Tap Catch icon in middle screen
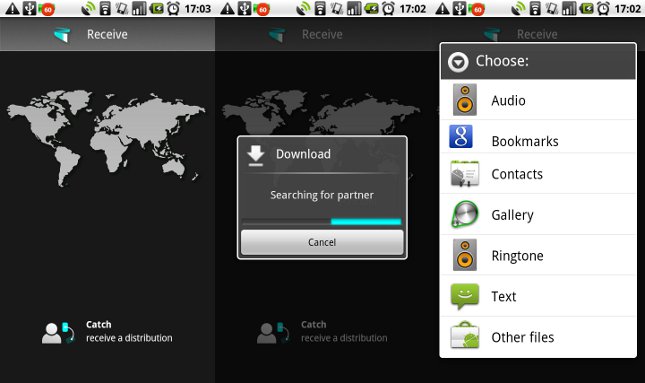645x383 pixels. (x=273, y=333)
